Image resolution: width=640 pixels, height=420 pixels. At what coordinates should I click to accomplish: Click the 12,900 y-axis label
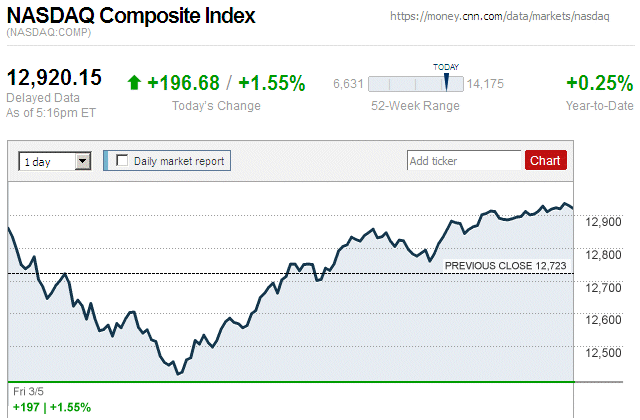(606, 221)
